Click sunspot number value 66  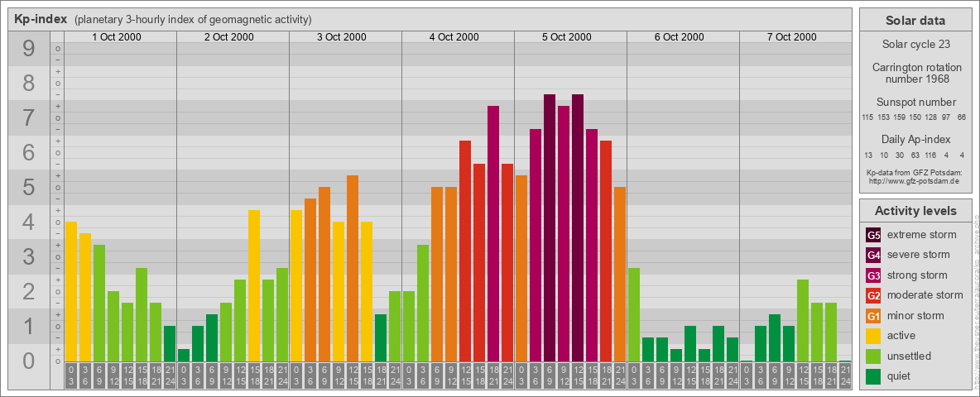click(962, 117)
